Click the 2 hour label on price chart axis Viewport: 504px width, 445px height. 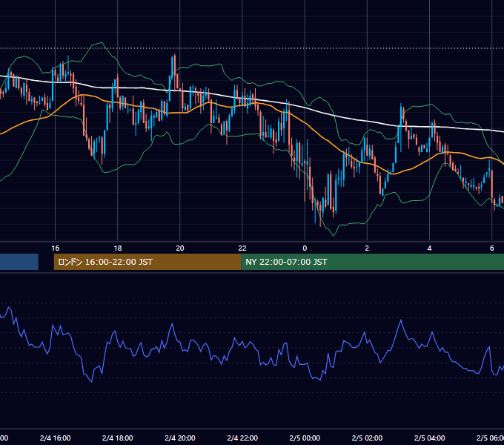pos(367,248)
